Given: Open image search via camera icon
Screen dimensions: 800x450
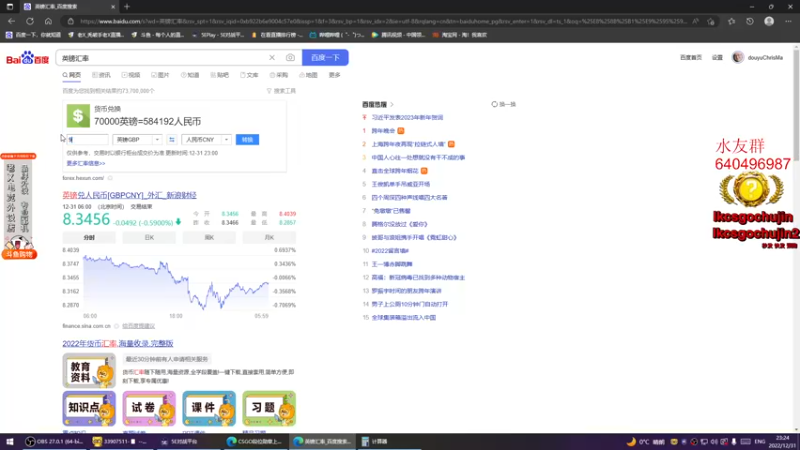Looking at the screenshot, I should tap(290, 58).
